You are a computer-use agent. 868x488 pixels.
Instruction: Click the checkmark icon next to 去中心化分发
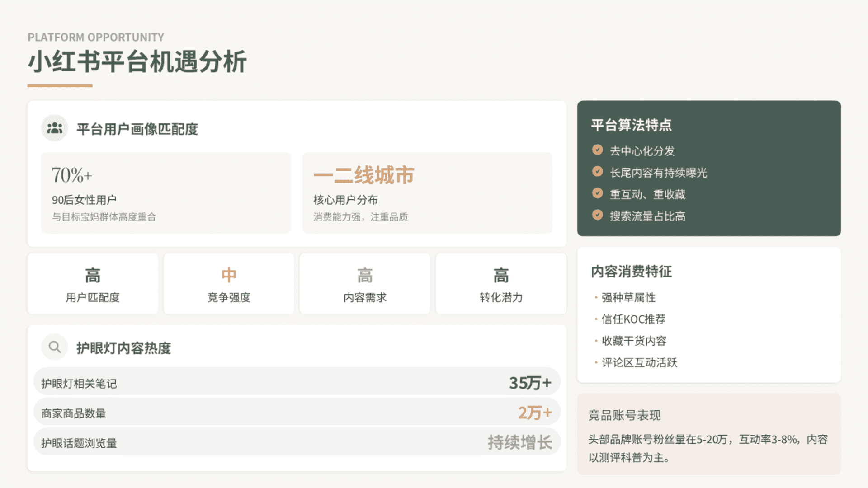(597, 150)
